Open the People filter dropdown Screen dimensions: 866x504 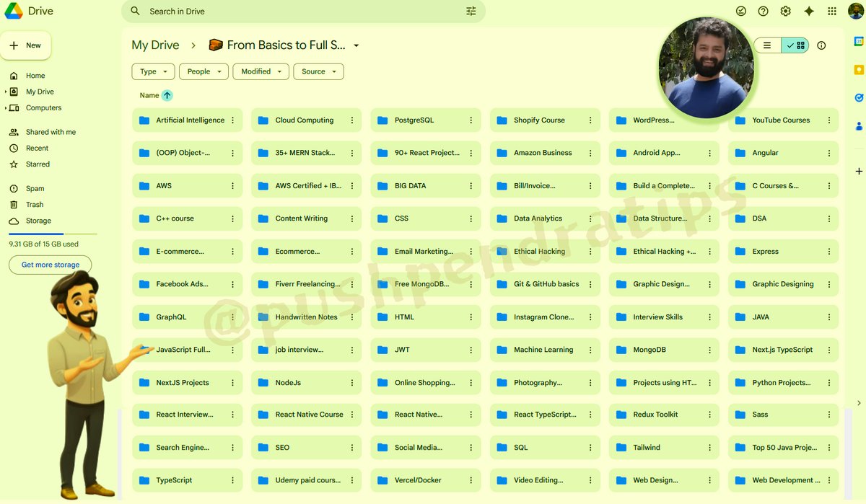click(204, 71)
